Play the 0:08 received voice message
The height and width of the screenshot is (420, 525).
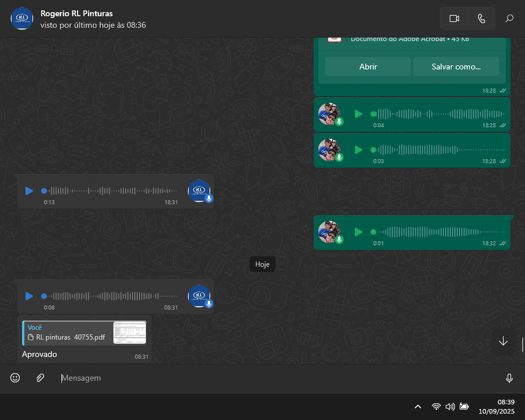click(x=29, y=296)
